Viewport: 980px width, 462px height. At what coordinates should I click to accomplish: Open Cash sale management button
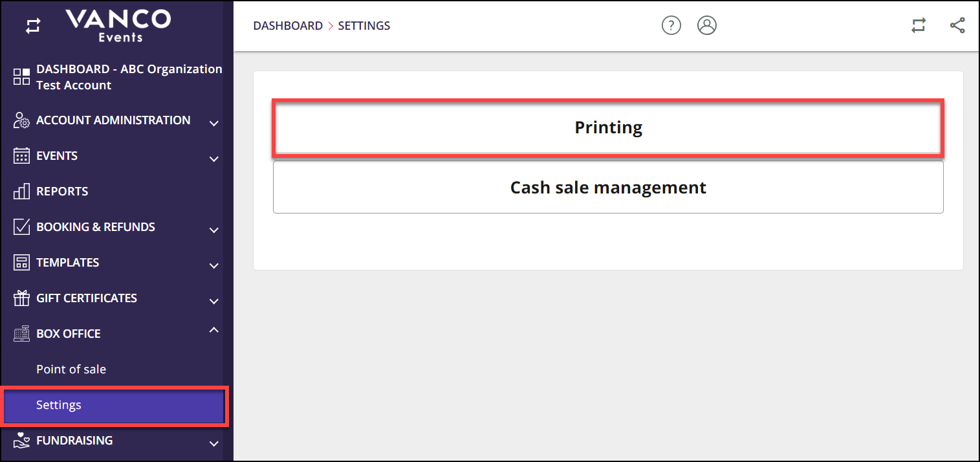pyautogui.click(x=608, y=187)
